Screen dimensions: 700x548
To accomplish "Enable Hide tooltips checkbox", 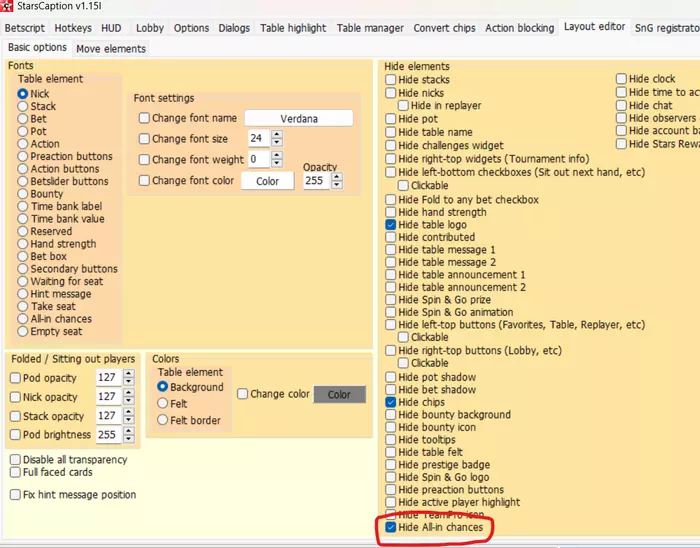I will point(391,440).
